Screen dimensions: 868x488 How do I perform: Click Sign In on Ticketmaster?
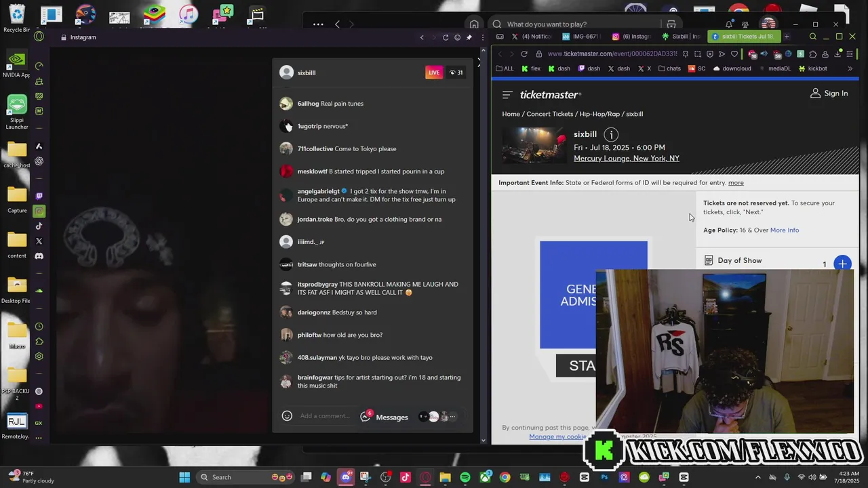[x=829, y=94]
